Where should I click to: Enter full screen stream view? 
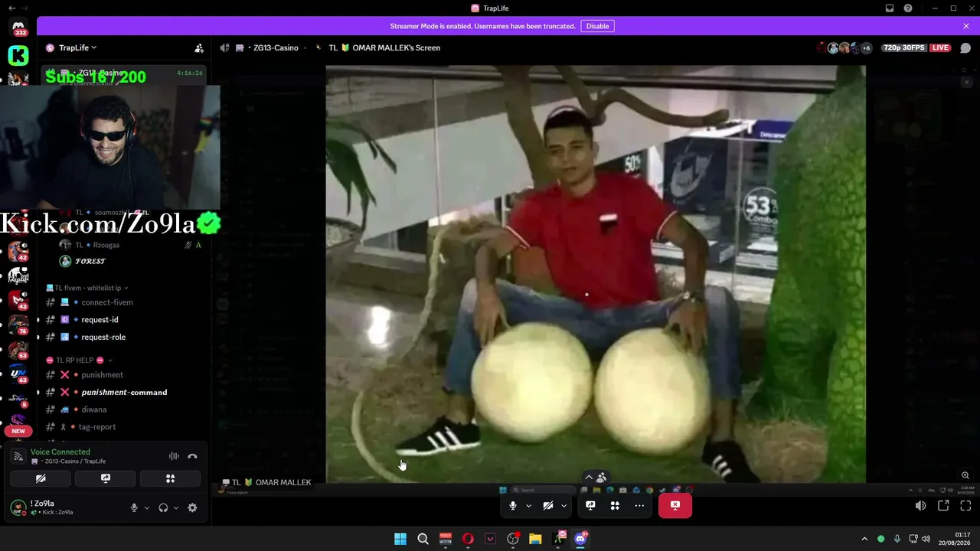pos(965,506)
